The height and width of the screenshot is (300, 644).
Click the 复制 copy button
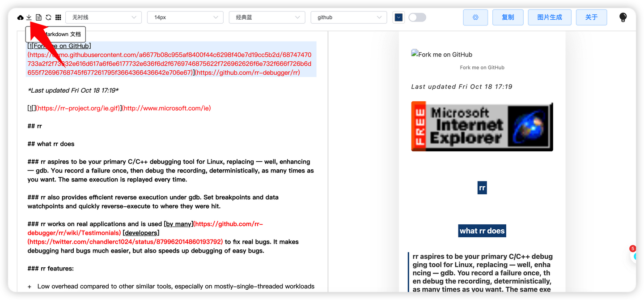click(x=508, y=17)
